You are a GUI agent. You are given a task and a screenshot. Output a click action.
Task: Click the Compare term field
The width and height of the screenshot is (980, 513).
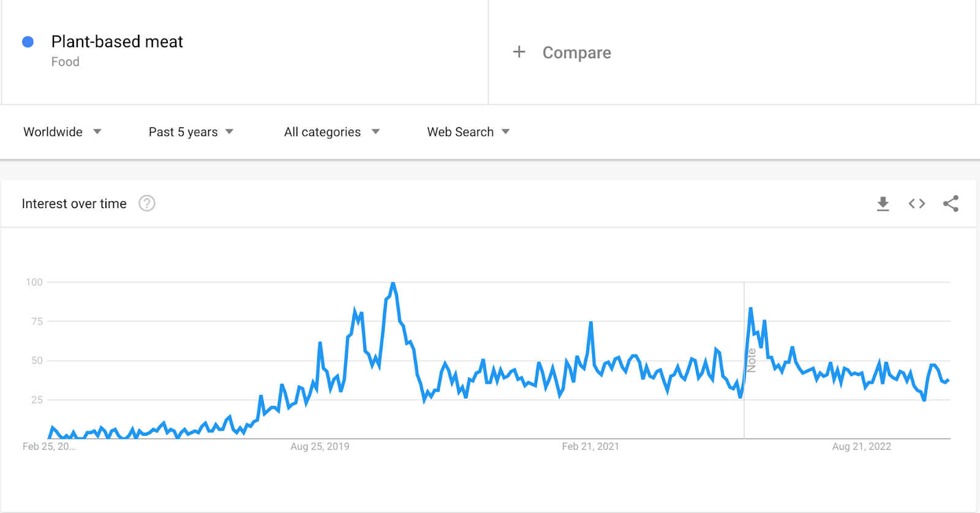click(576, 53)
